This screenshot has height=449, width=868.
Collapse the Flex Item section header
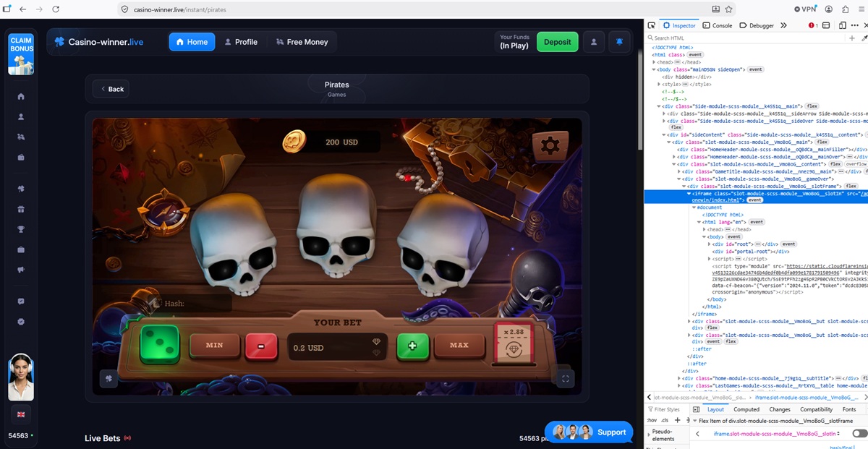click(x=694, y=420)
